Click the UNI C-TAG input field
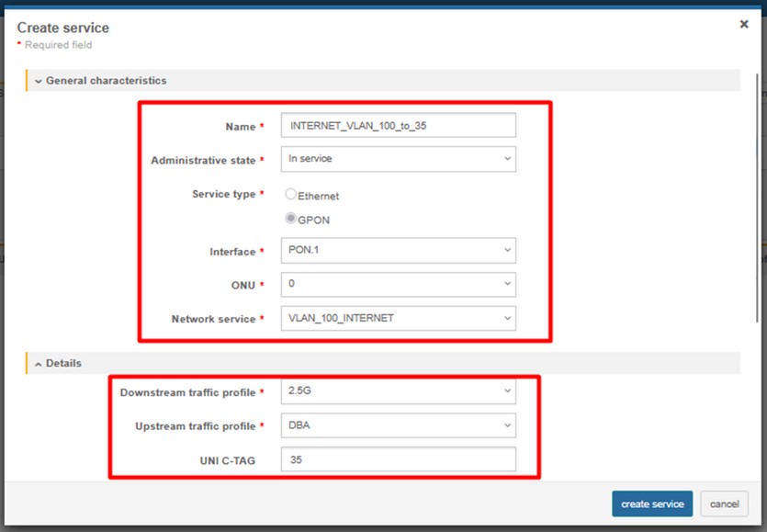Viewport: 767px width, 532px height. pos(397,459)
